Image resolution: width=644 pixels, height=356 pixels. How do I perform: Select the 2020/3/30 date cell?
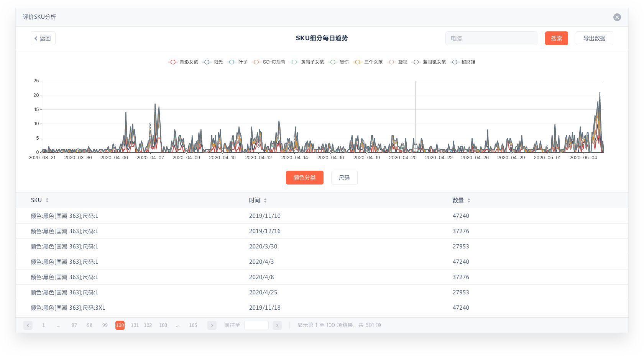[x=263, y=247]
